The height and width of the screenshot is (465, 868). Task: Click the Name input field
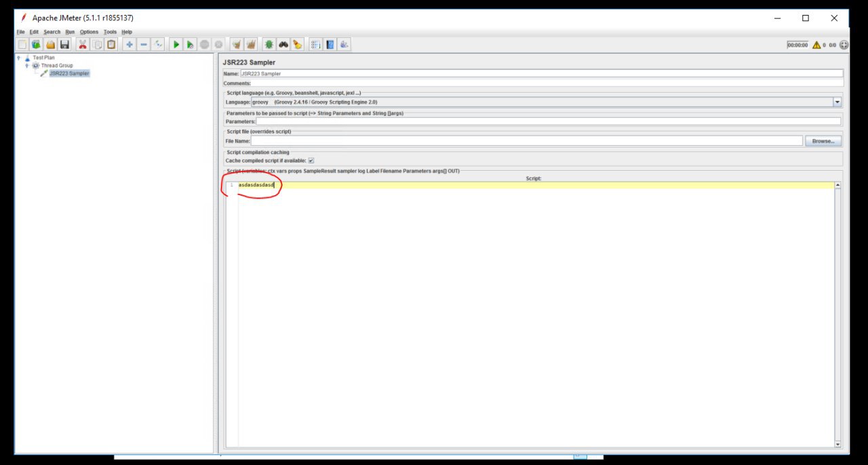pyautogui.click(x=542, y=73)
